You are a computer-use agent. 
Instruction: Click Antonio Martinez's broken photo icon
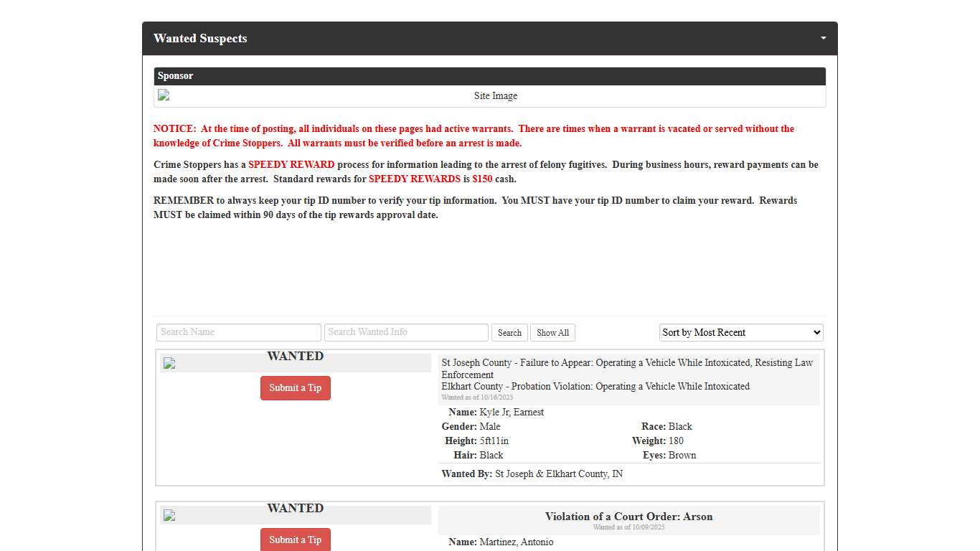[169, 515]
